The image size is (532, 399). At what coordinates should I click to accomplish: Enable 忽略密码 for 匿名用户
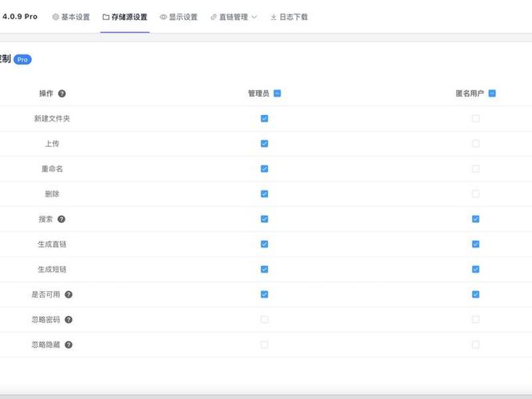[475, 319]
